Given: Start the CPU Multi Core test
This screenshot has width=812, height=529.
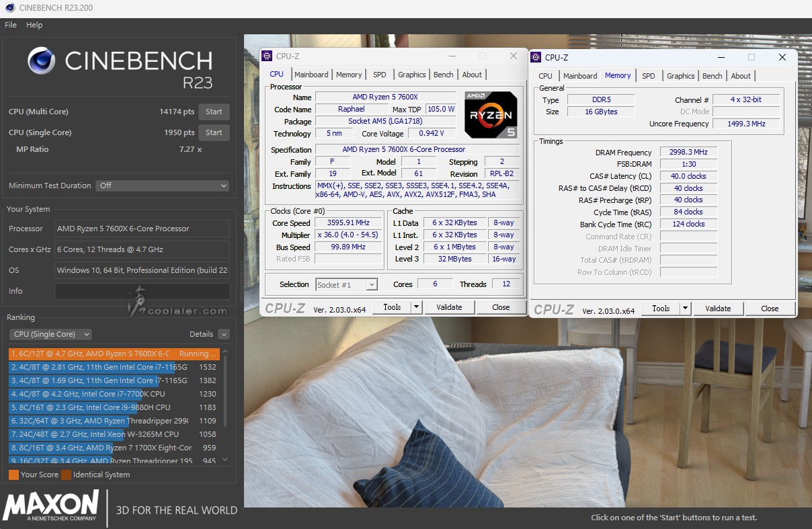Looking at the screenshot, I should tap(214, 112).
